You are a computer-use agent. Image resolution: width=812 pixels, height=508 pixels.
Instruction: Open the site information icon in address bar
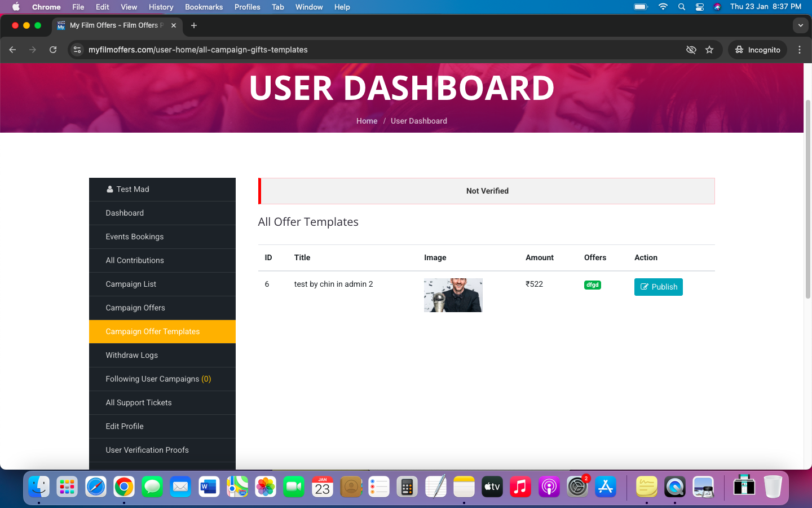click(77, 50)
